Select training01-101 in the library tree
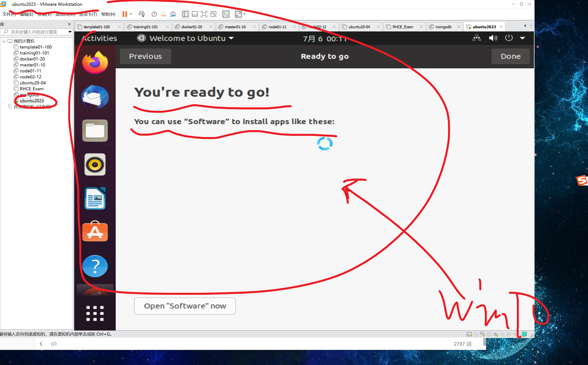 click(x=34, y=53)
